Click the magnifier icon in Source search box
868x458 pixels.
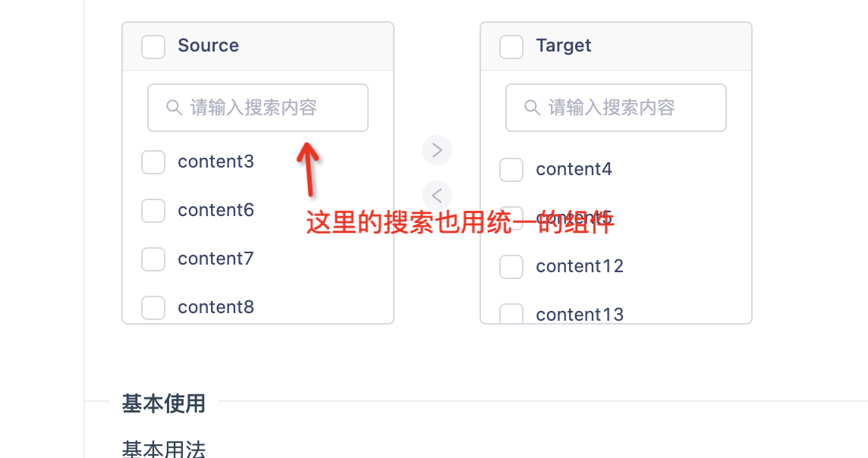174,108
